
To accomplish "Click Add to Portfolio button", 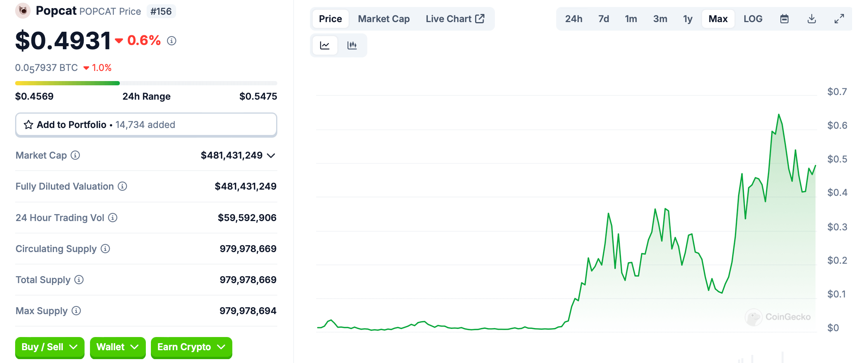I will pyautogui.click(x=146, y=125).
